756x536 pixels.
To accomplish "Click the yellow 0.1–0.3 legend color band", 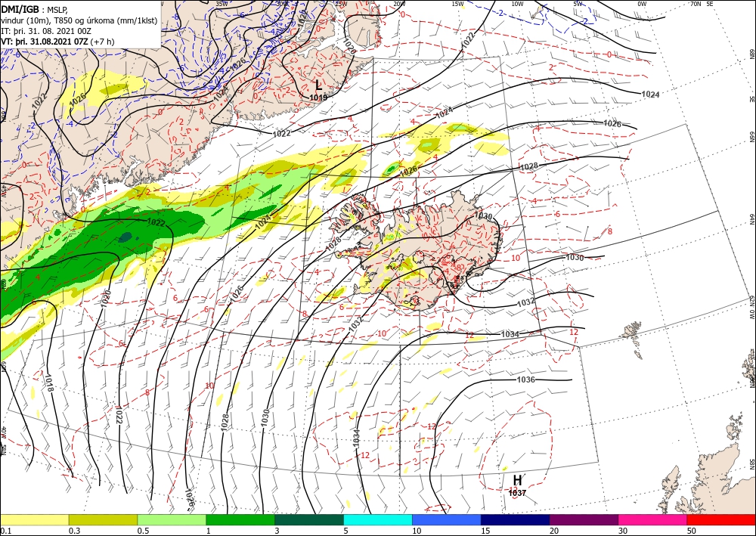I will click(x=34, y=519).
